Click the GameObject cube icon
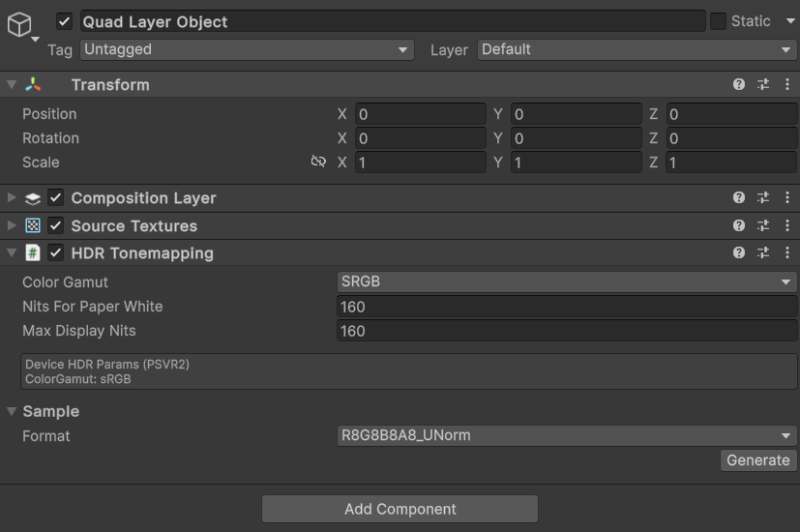 [19, 25]
